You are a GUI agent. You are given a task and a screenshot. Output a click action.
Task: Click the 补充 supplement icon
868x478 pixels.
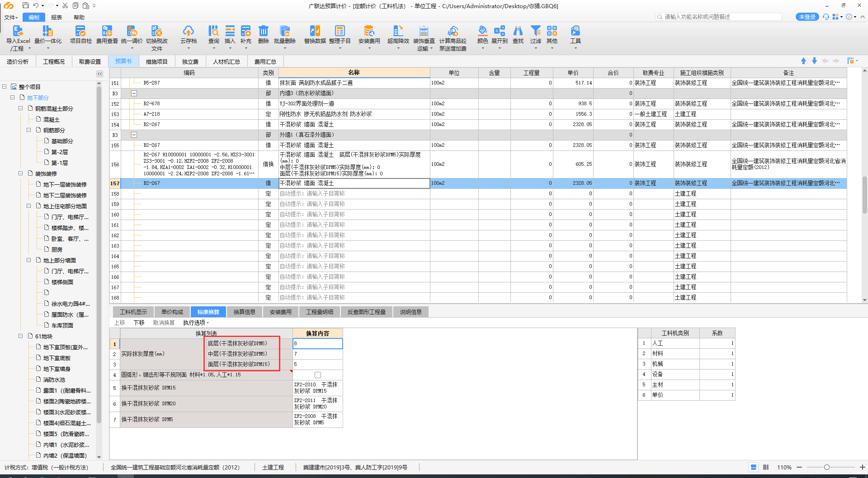click(246, 31)
